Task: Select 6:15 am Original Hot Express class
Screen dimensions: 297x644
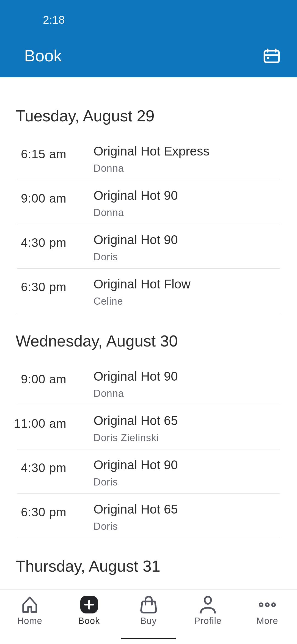Action: pos(148,158)
